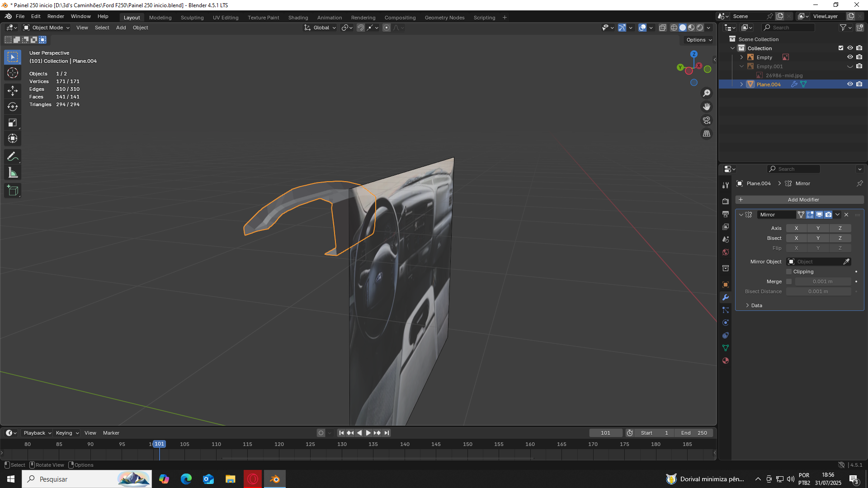Hide Plane.004 with eye icon

850,84
